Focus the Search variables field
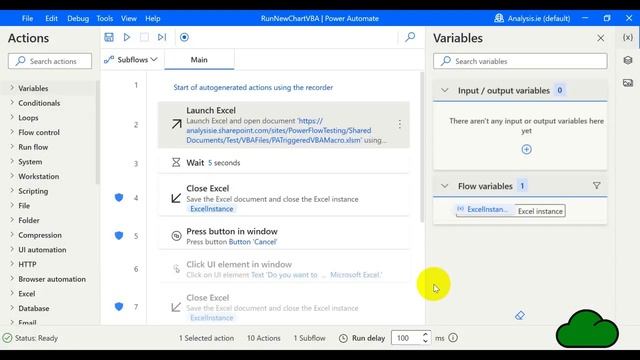This screenshot has height=360, width=640. (x=520, y=61)
